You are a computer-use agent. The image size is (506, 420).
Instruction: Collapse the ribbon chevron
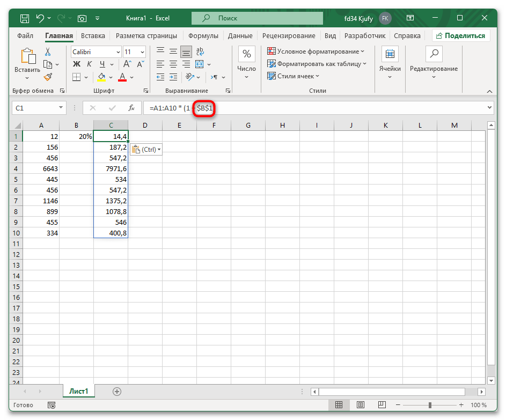(x=489, y=92)
